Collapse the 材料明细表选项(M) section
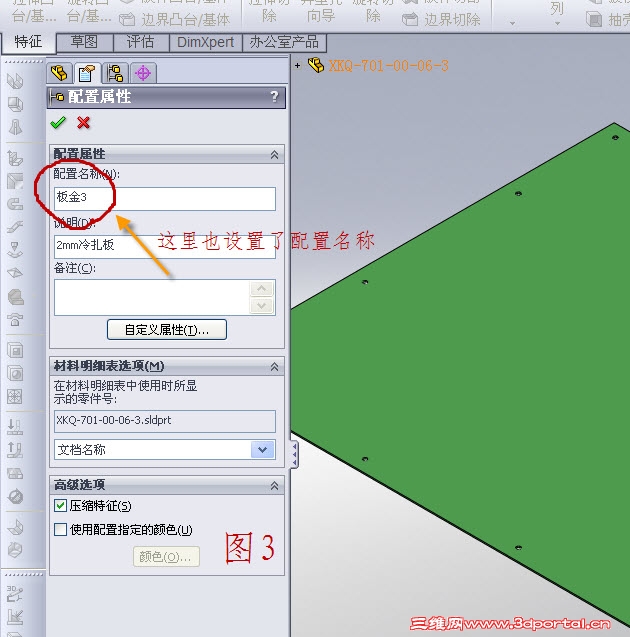The width and height of the screenshot is (630, 637). [x=275, y=366]
